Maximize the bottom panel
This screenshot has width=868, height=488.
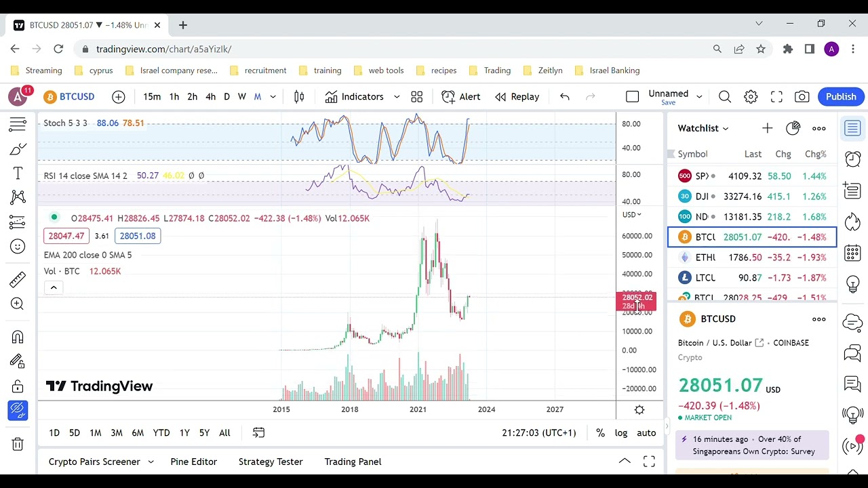649,462
